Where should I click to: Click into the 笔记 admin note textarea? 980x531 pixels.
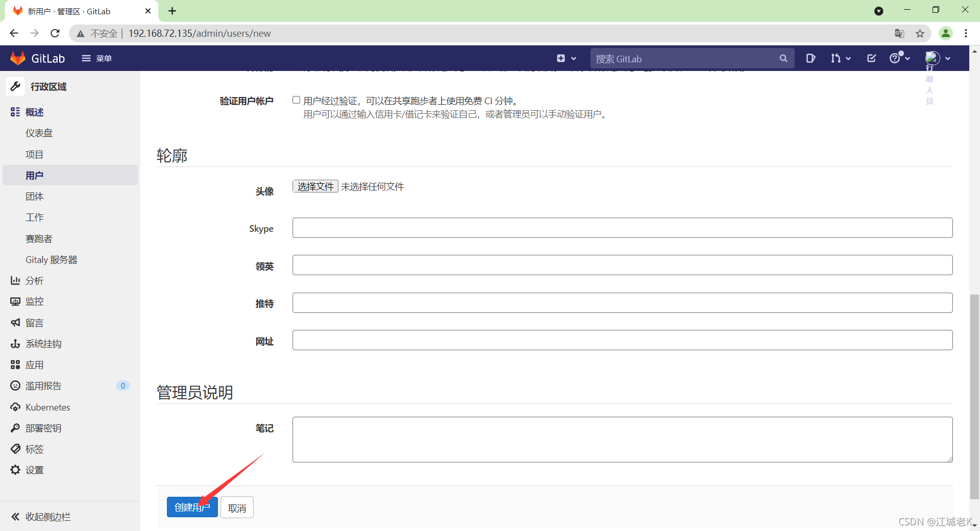point(622,440)
